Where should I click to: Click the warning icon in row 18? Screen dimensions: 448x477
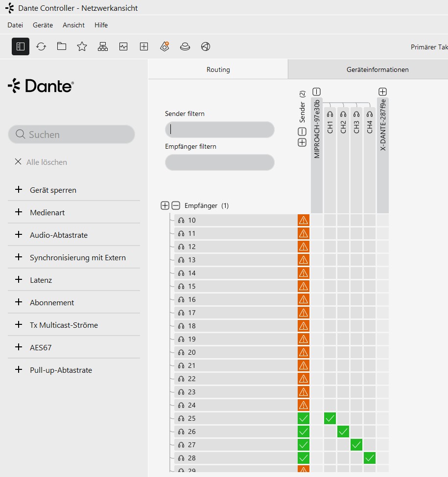tap(304, 326)
